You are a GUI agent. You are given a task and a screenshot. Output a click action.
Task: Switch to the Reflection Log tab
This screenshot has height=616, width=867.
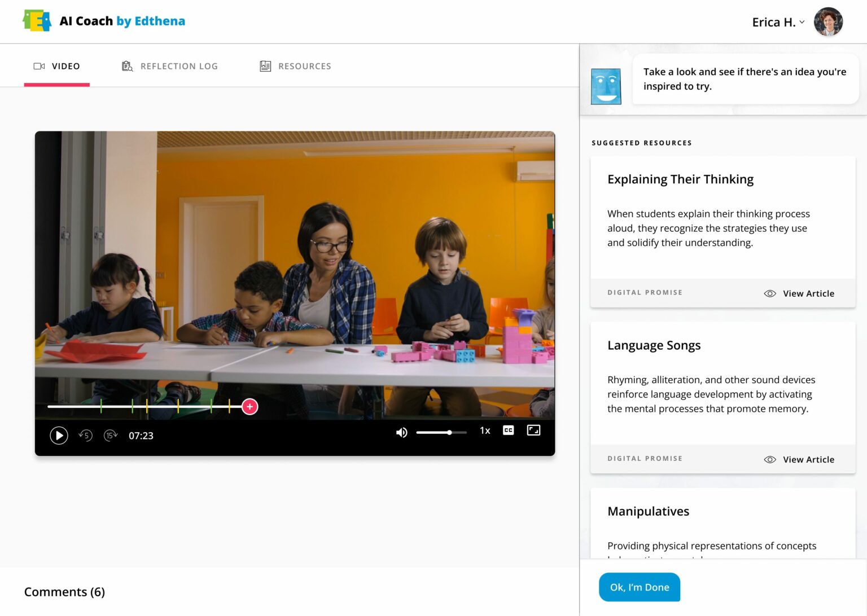pos(170,66)
